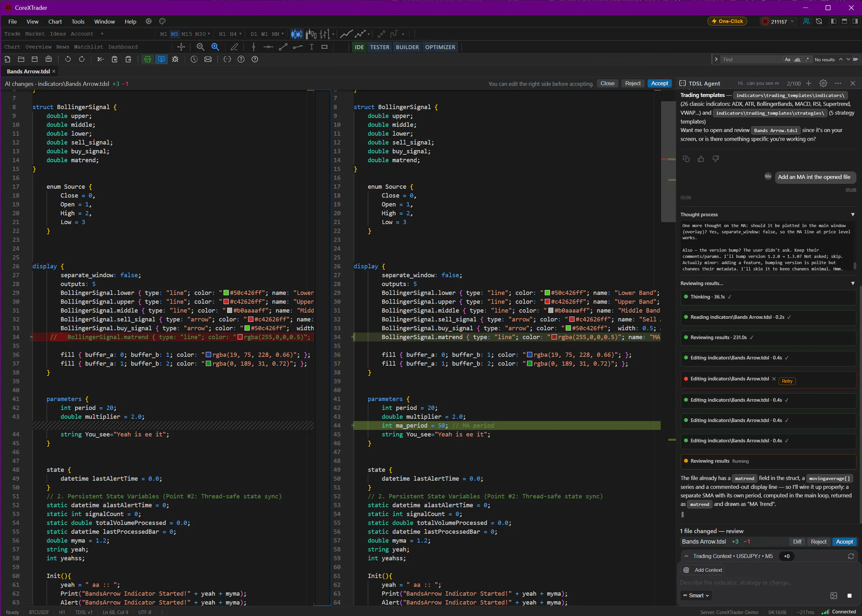Open the envelope mail icon

[x=208, y=60]
